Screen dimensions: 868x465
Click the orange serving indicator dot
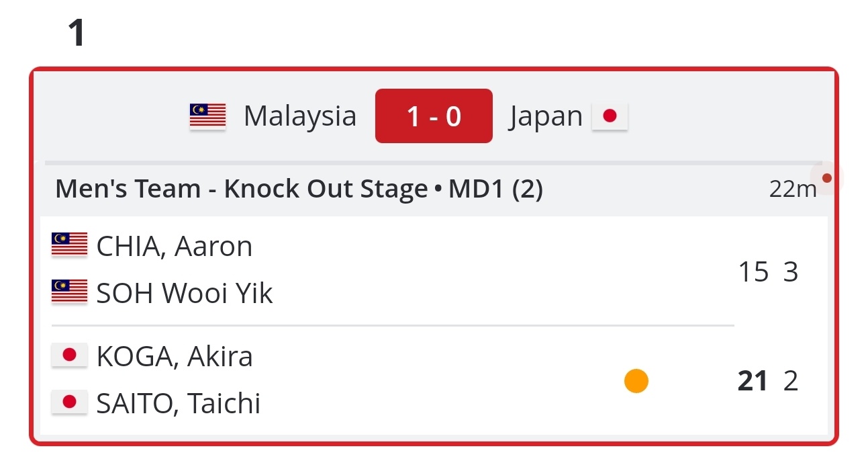[636, 381]
